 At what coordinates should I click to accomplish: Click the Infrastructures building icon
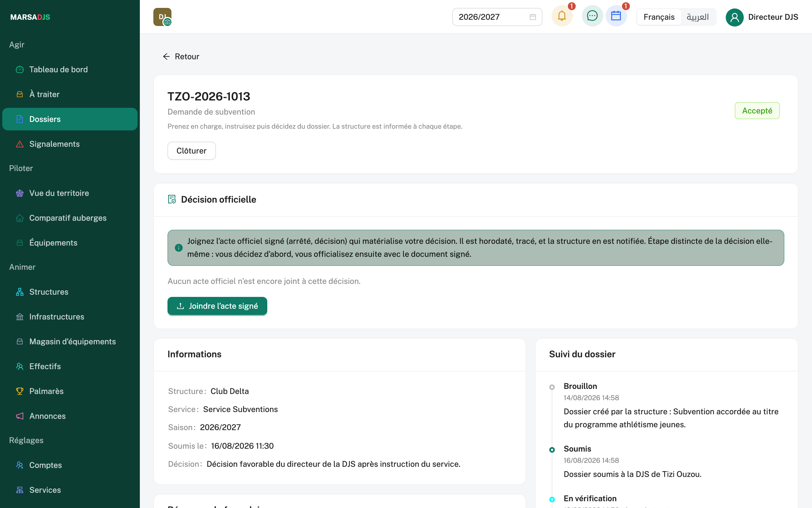(20, 317)
